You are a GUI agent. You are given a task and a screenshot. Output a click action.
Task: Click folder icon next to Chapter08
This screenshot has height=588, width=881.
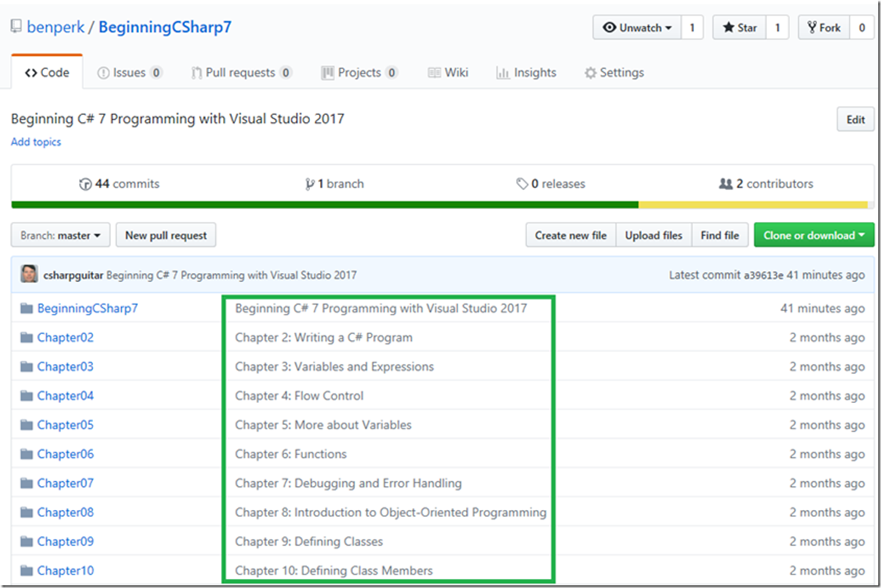[26, 512]
